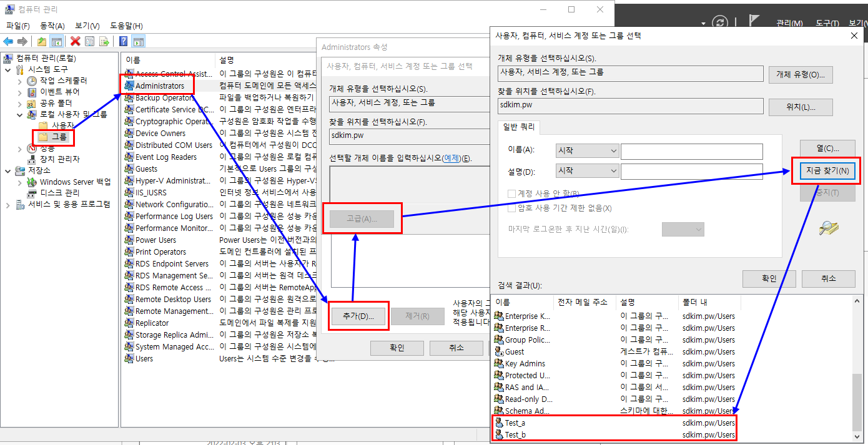Click the 작업 스케줄러 clock icon
The width and height of the screenshot is (868, 445).
click(x=32, y=81)
